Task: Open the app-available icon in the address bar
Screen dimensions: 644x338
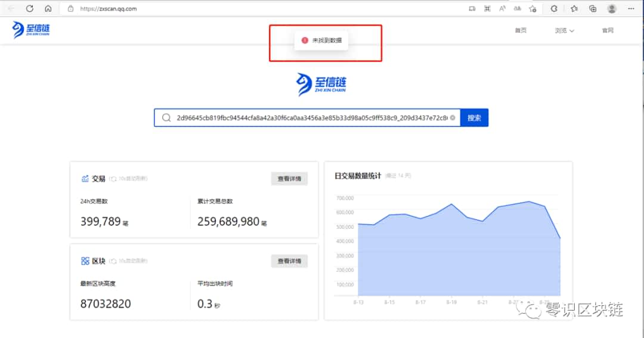Action: pyautogui.click(x=472, y=8)
